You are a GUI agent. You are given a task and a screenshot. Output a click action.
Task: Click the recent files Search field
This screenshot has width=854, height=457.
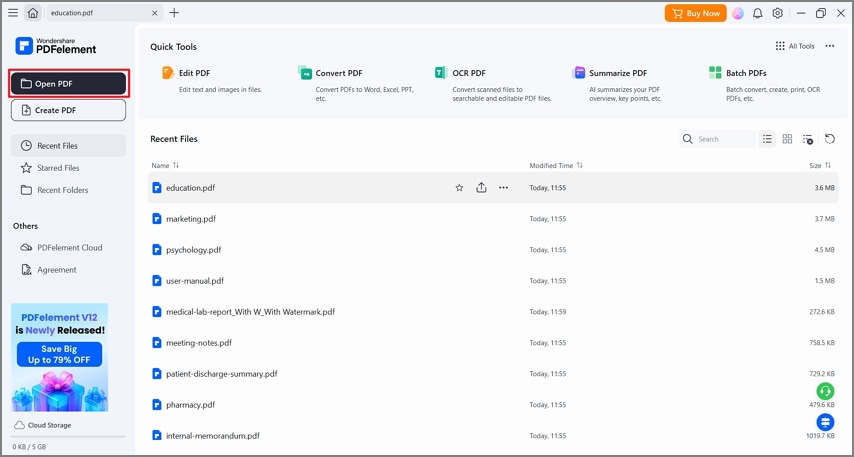click(722, 139)
